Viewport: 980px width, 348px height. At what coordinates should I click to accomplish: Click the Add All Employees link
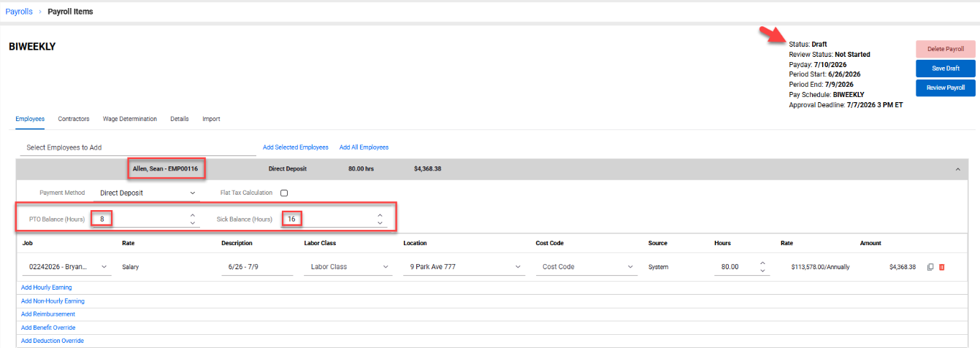364,147
